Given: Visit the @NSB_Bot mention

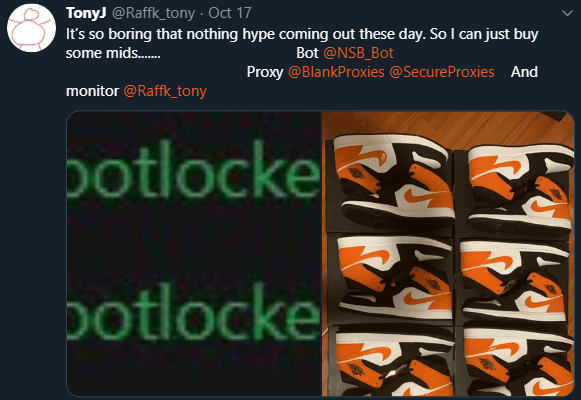Looking at the screenshot, I should point(358,53).
